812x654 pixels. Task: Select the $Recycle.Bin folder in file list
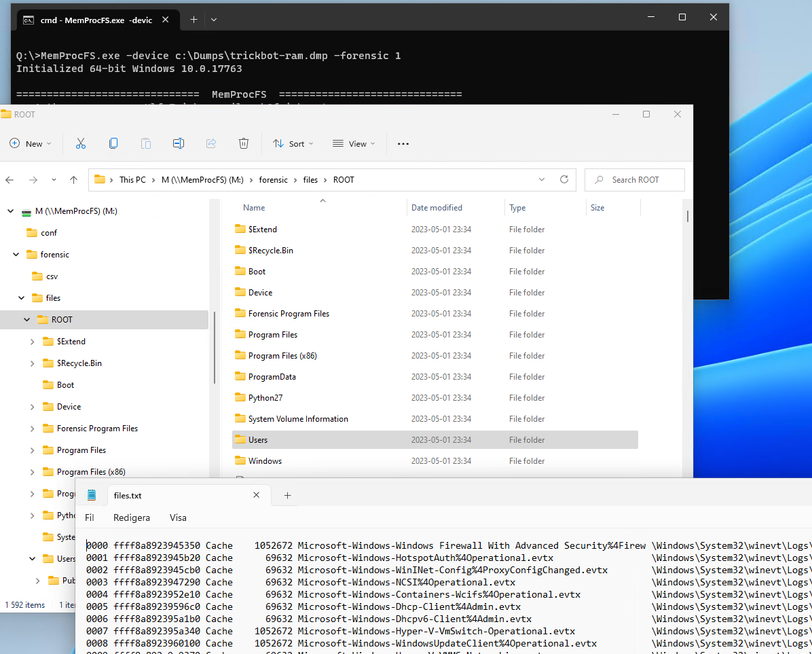(435, 250)
